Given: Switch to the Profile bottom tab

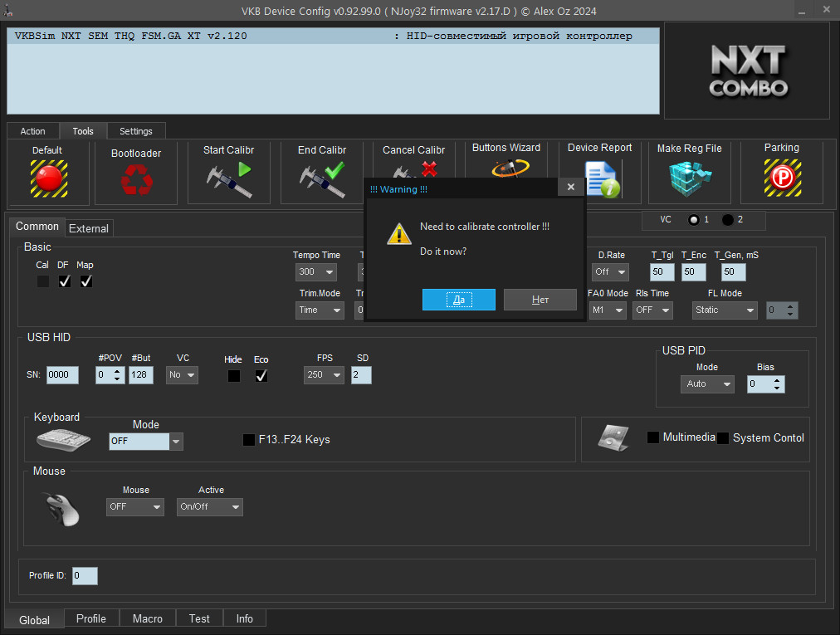Looking at the screenshot, I should click(x=91, y=618).
